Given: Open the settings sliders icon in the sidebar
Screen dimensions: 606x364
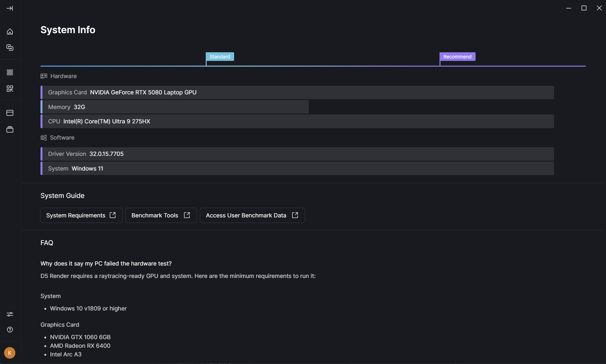Looking at the screenshot, I should pos(10,314).
